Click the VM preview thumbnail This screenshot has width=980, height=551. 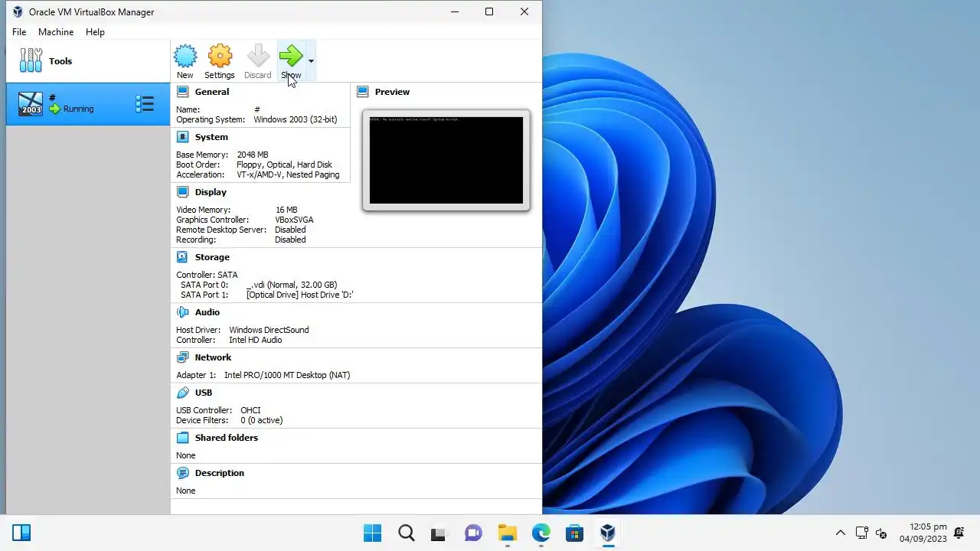pyautogui.click(x=446, y=160)
